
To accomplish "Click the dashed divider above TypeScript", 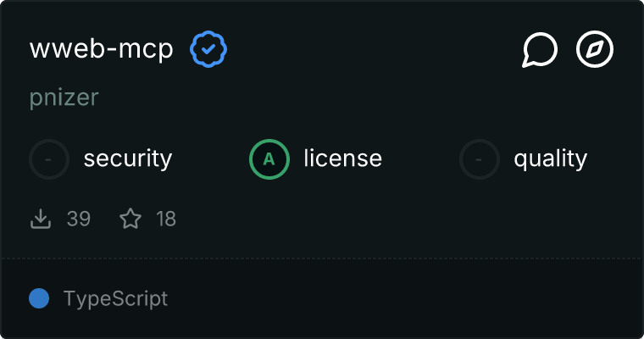I will point(322,258).
